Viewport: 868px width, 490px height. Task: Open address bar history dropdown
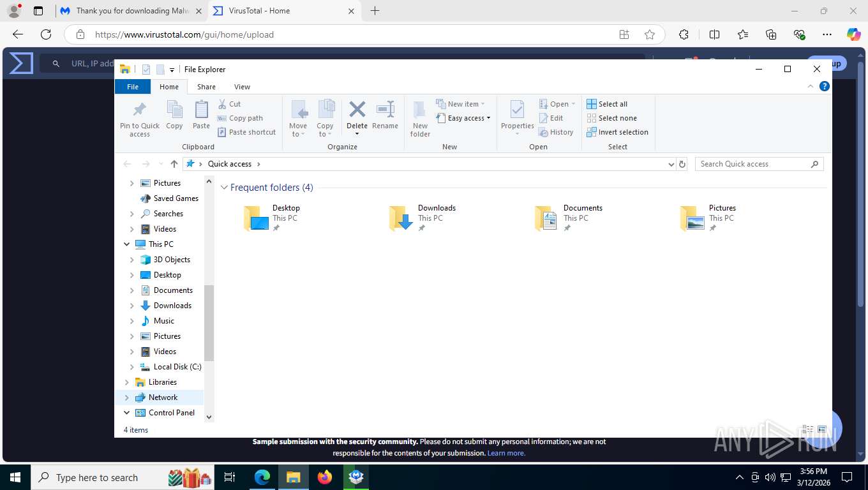(671, 164)
